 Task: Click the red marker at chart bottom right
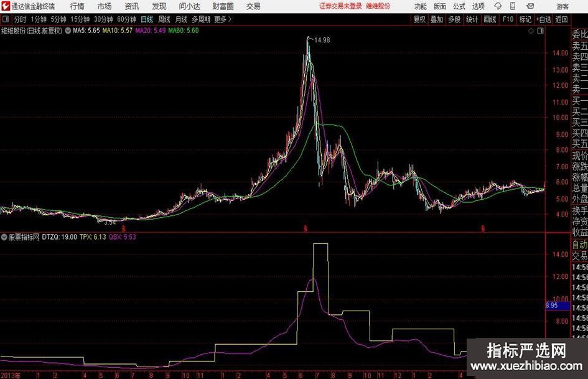point(483,228)
